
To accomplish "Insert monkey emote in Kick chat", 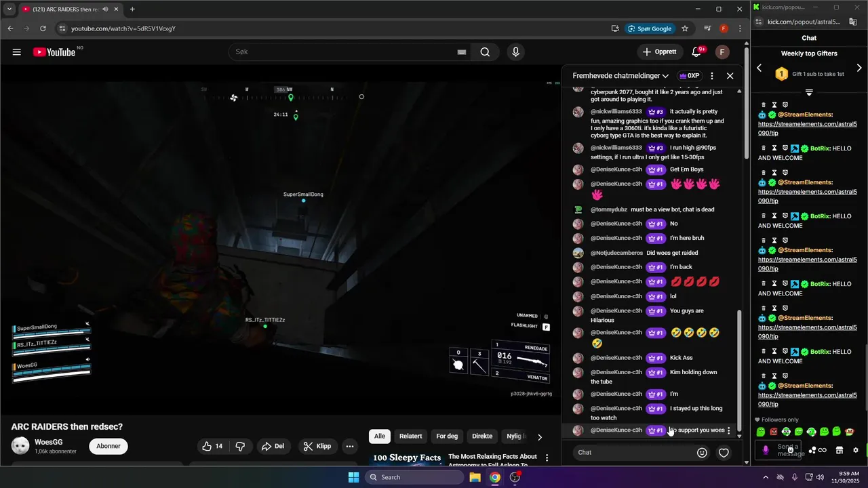I will click(x=850, y=432).
